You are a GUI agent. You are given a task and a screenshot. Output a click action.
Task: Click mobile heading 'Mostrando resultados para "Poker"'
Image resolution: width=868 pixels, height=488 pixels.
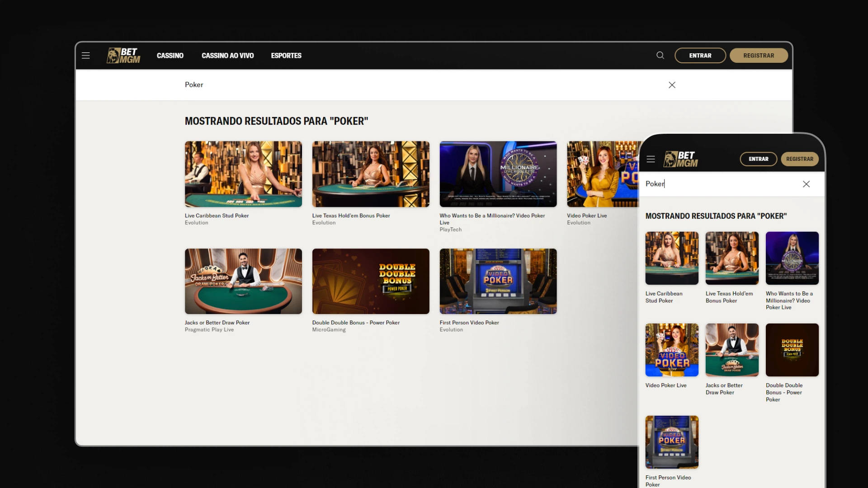pos(716,216)
